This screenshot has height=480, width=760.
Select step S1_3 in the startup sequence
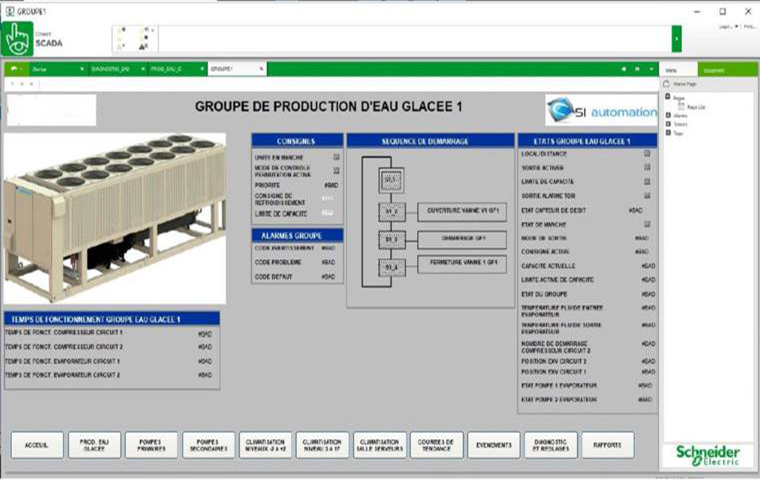(x=391, y=240)
